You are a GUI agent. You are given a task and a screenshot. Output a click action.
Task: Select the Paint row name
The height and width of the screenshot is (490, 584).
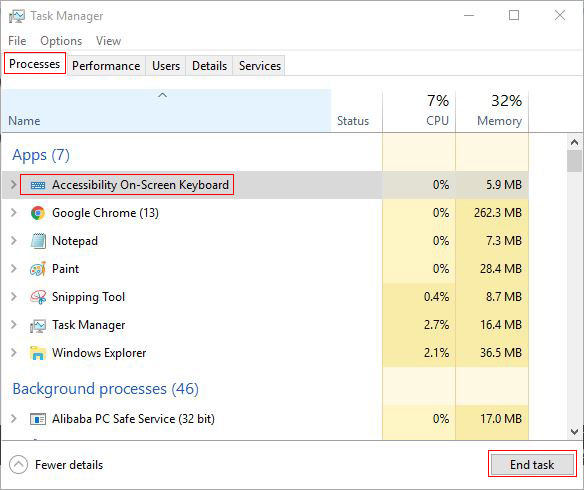[x=66, y=268]
